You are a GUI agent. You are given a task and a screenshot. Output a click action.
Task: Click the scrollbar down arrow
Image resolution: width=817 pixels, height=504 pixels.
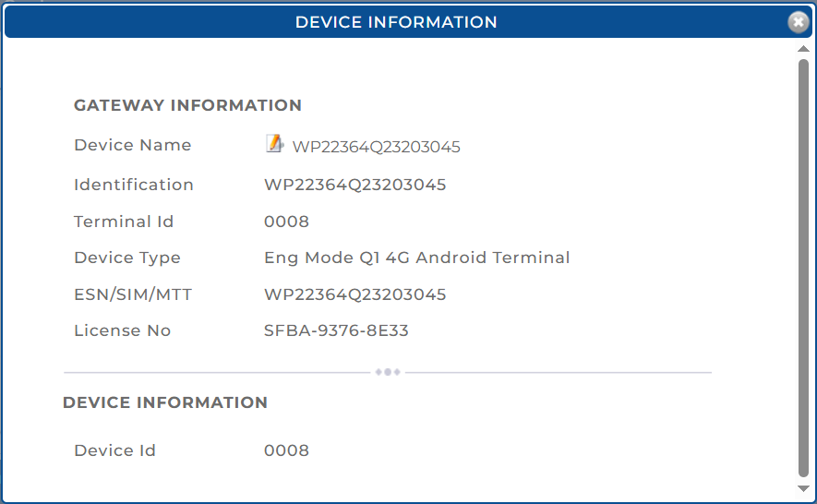click(x=803, y=488)
